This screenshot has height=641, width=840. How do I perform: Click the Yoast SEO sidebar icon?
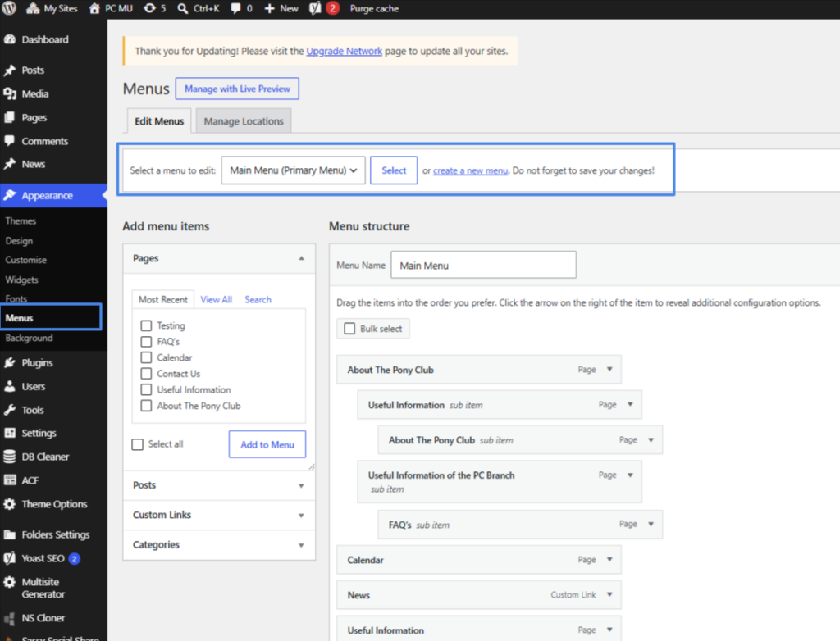(9, 558)
